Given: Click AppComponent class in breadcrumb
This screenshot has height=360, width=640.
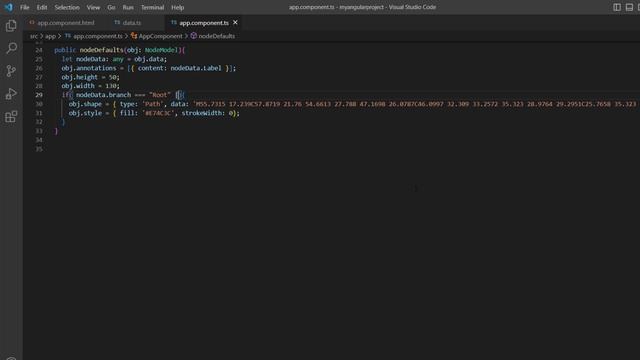Looking at the screenshot, I should (160, 36).
